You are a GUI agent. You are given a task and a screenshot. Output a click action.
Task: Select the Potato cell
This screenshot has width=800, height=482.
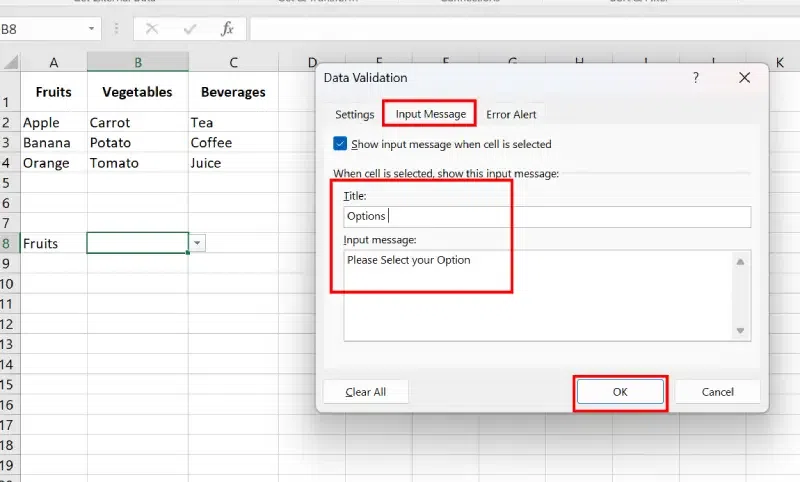[138, 142]
